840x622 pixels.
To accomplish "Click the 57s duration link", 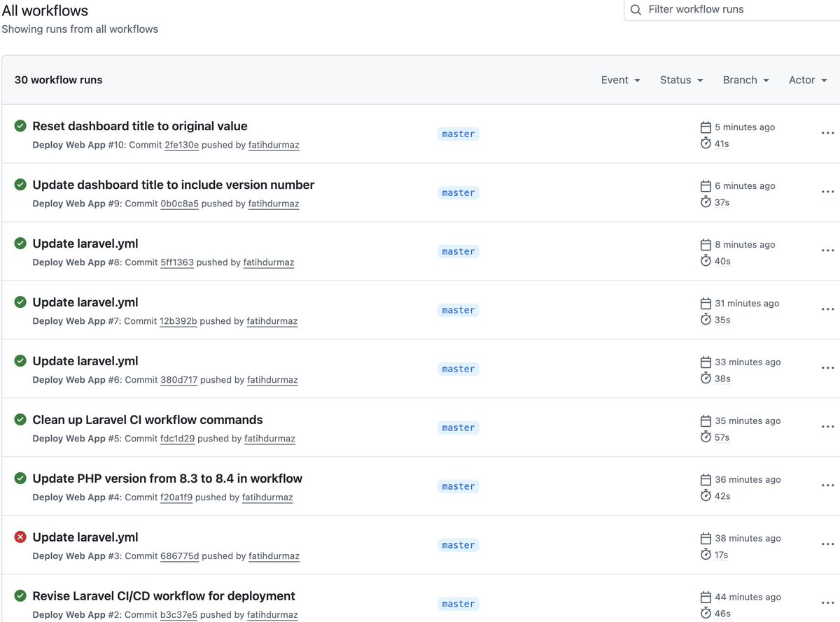I will coord(722,437).
